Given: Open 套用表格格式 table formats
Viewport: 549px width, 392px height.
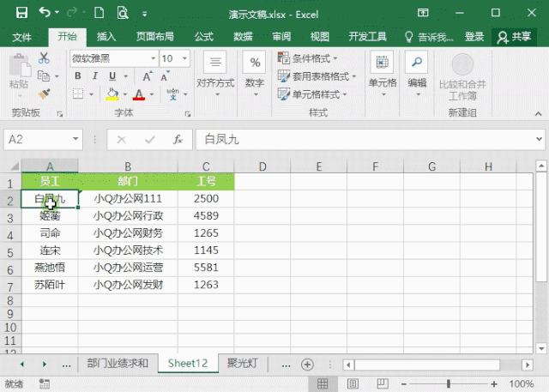Looking at the screenshot, I should point(317,76).
